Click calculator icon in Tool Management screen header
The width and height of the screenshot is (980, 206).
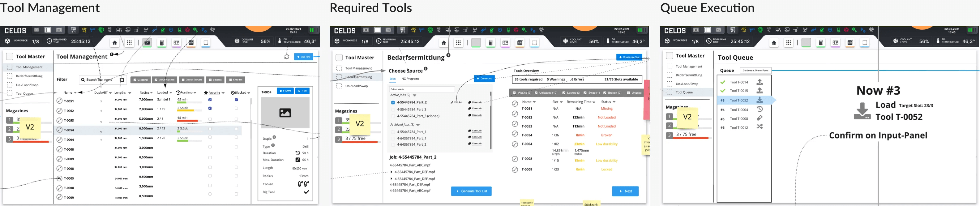click(162, 43)
